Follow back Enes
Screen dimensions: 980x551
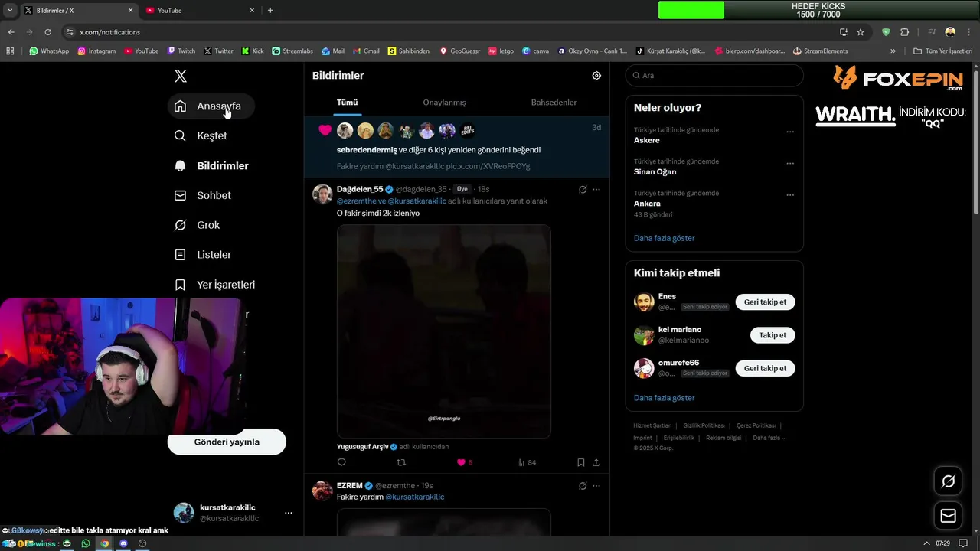click(x=765, y=302)
